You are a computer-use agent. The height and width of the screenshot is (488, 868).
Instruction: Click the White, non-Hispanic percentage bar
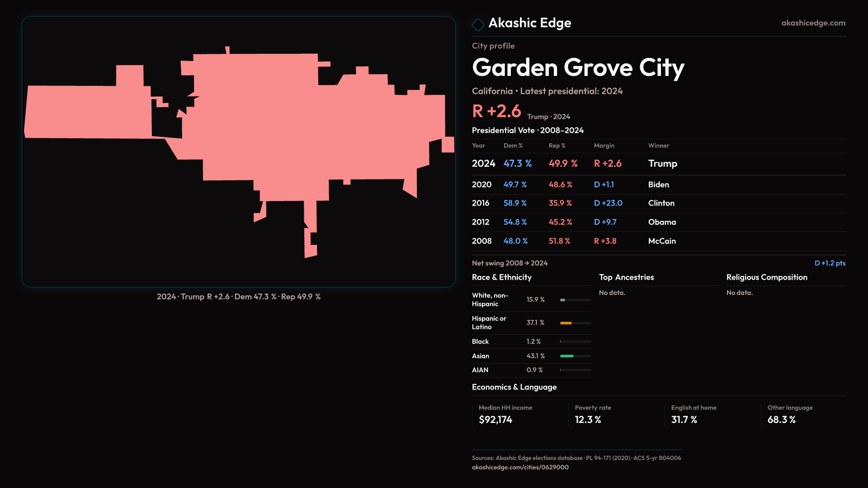tap(563, 300)
